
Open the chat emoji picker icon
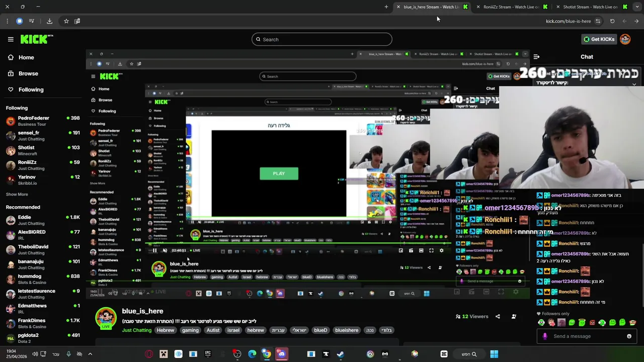pos(629,336)
